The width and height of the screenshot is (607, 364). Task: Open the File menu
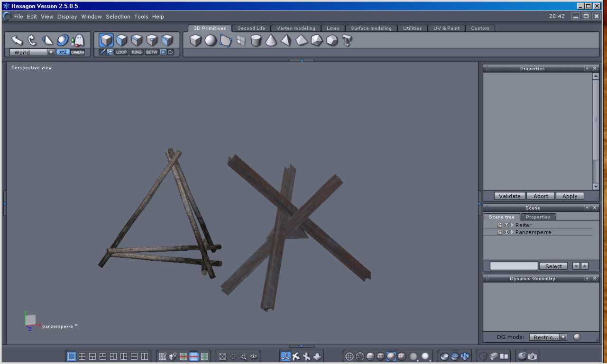point(18,17)
